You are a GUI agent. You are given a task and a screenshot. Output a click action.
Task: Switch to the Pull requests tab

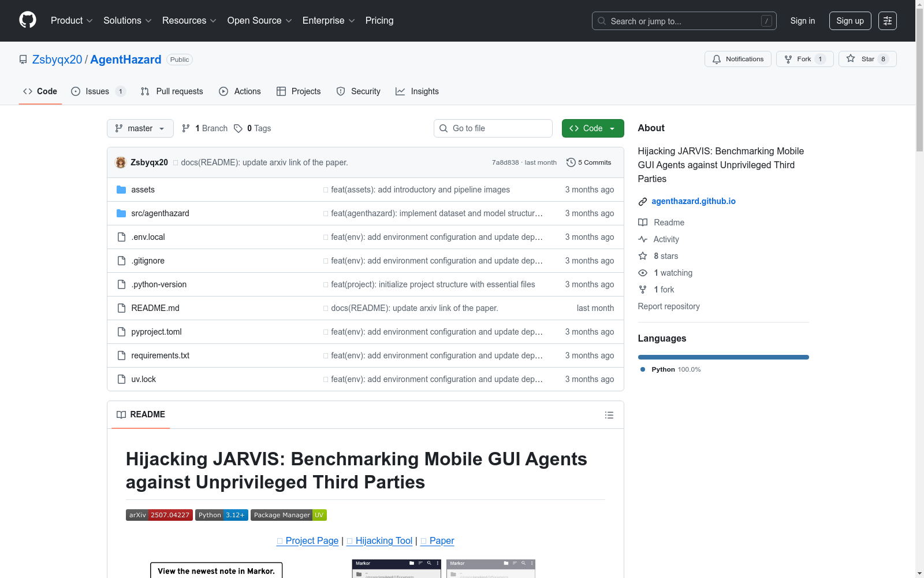pos(172,91)
